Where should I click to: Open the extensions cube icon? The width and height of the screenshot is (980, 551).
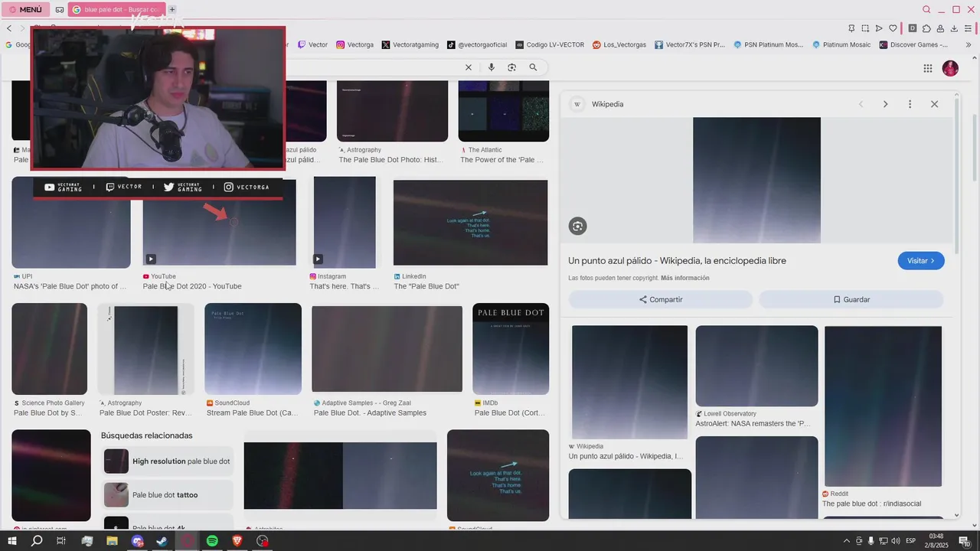926,28
